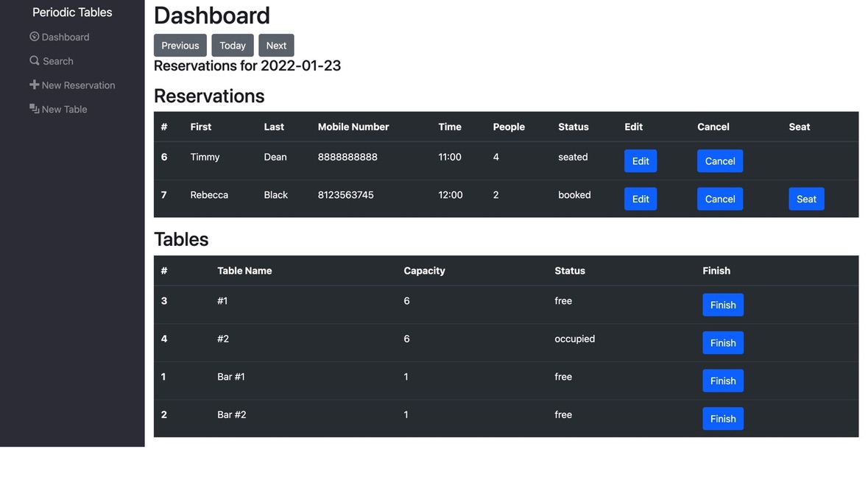Viewport: 868px width, 491px height.
Task: Open the Dashboard link in sidebar
Action: pyautogui.click(x=59, y=37)
